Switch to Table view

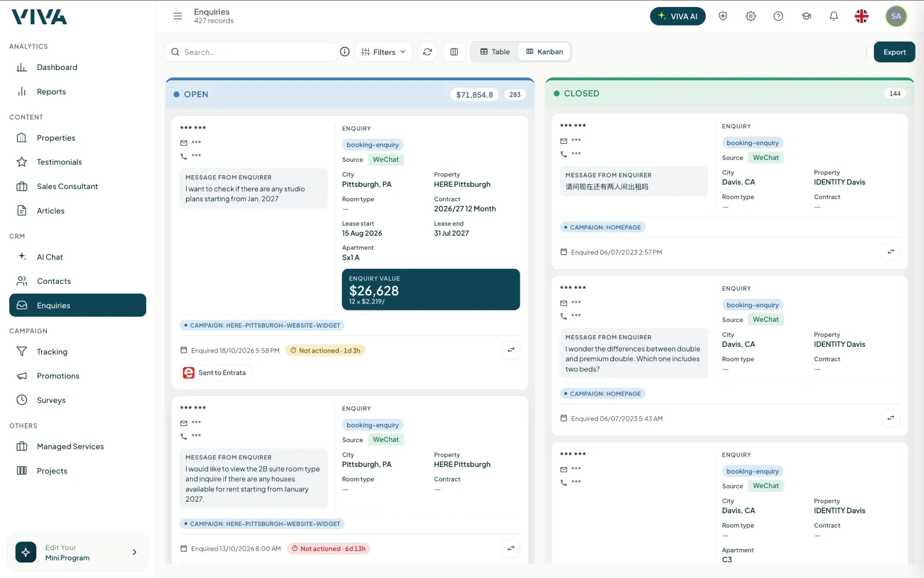point(495,52)
